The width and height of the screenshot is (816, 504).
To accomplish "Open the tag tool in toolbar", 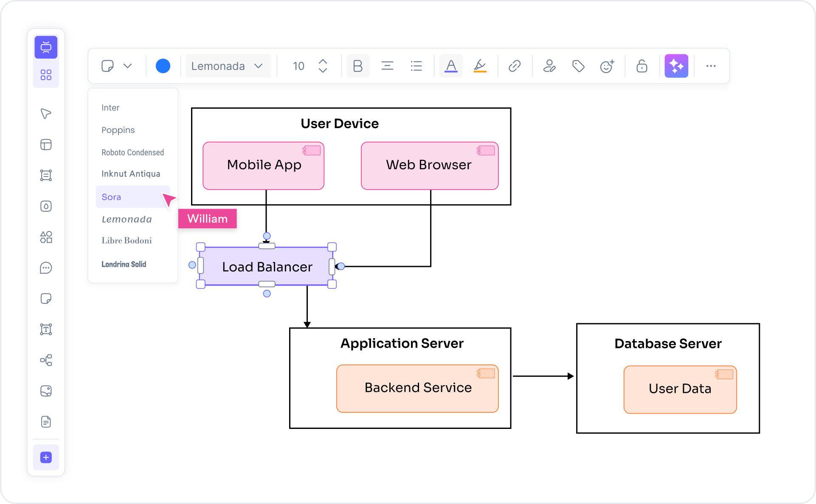I will [578, 66].
